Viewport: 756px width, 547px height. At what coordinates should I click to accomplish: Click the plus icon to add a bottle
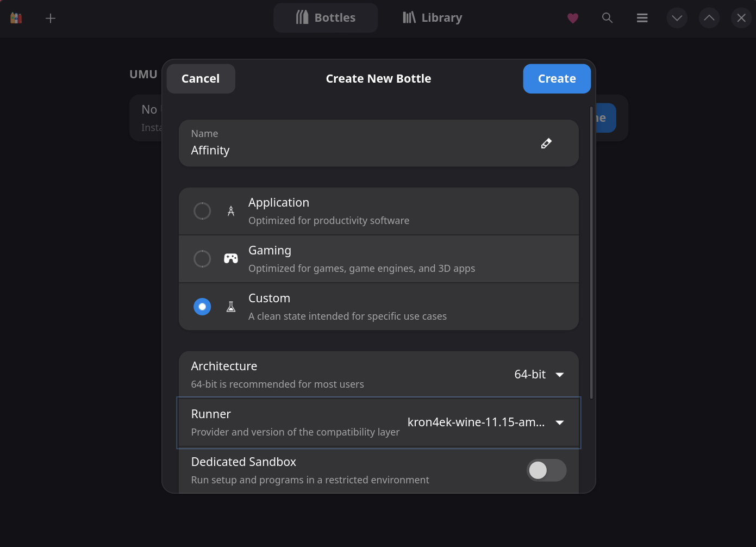[x=51, y=18]
